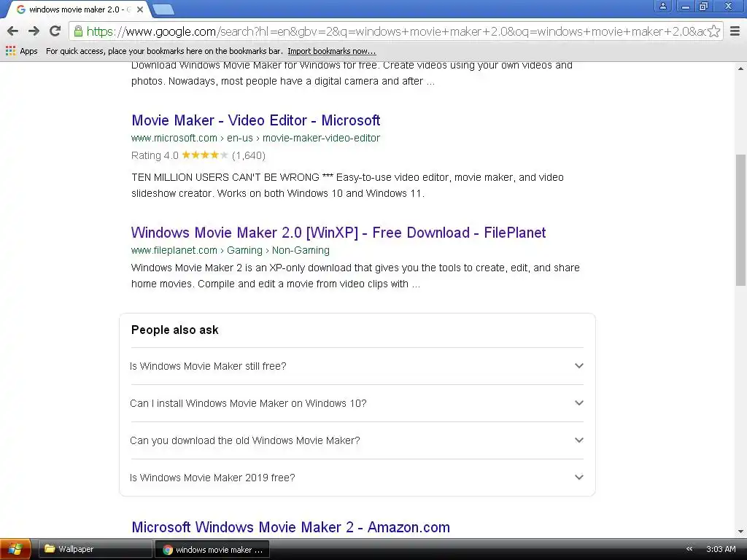
Task: Expand hidden tray icons with the double arrow
Action: click(689, 549)
